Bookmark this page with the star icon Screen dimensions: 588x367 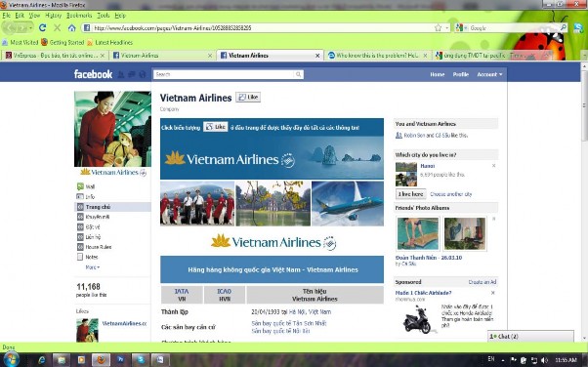point(438,27)
